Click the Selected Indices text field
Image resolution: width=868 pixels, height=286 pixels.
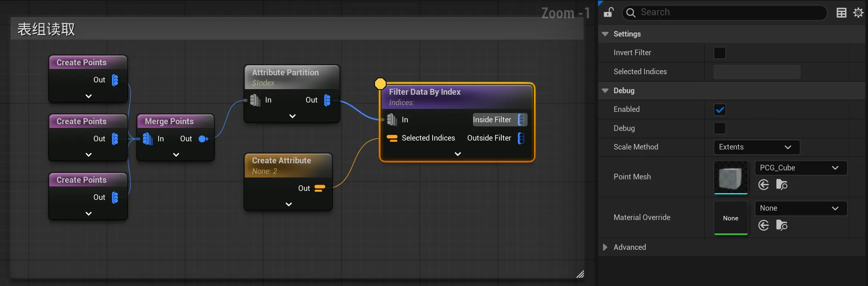pyautogui.click(x=757, y=72)
